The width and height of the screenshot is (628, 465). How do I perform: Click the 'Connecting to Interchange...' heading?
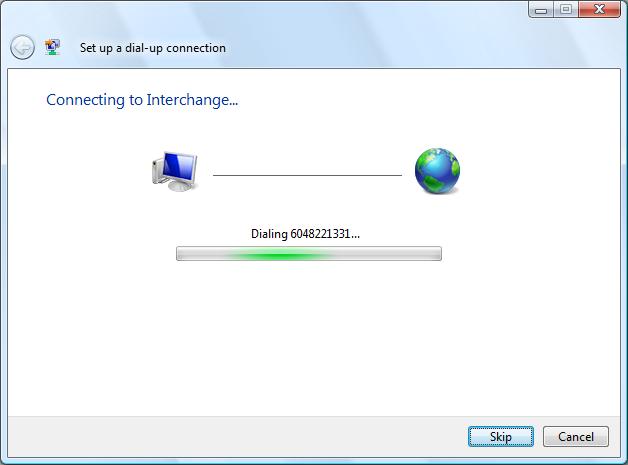[x=142, y=100]
